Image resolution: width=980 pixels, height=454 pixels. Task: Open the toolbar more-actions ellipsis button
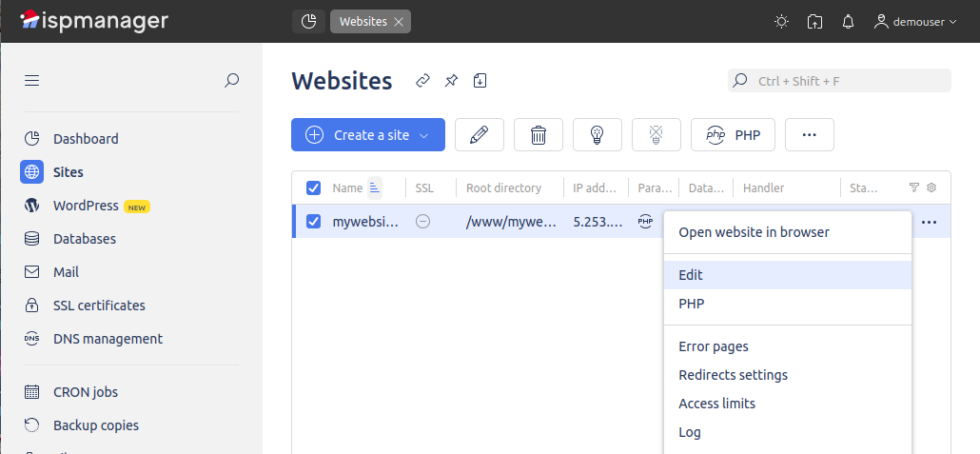[810, 135]
